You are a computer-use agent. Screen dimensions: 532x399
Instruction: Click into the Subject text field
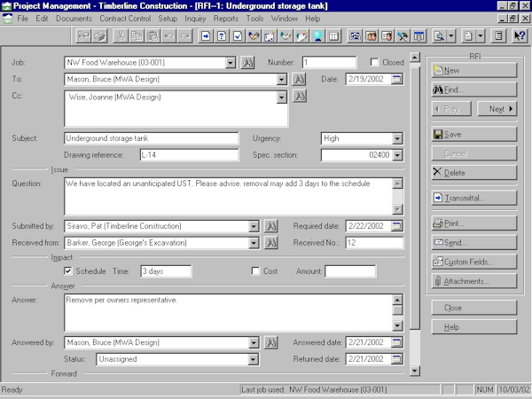151,138
